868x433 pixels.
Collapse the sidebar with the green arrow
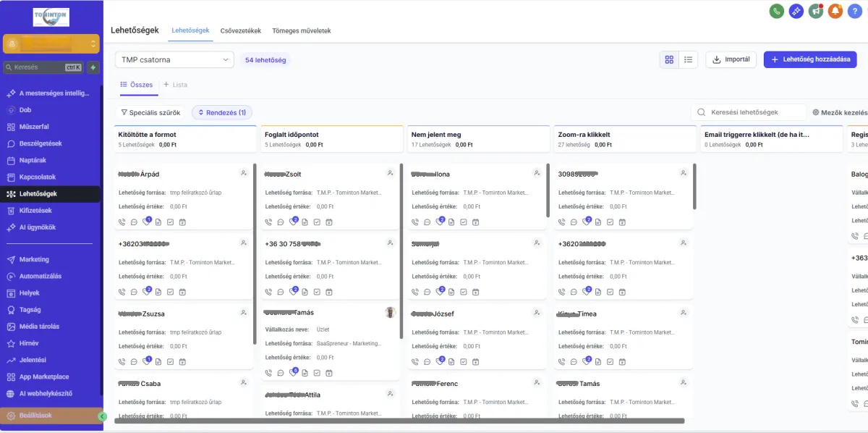pyautogui.click(x=102, y=416)
